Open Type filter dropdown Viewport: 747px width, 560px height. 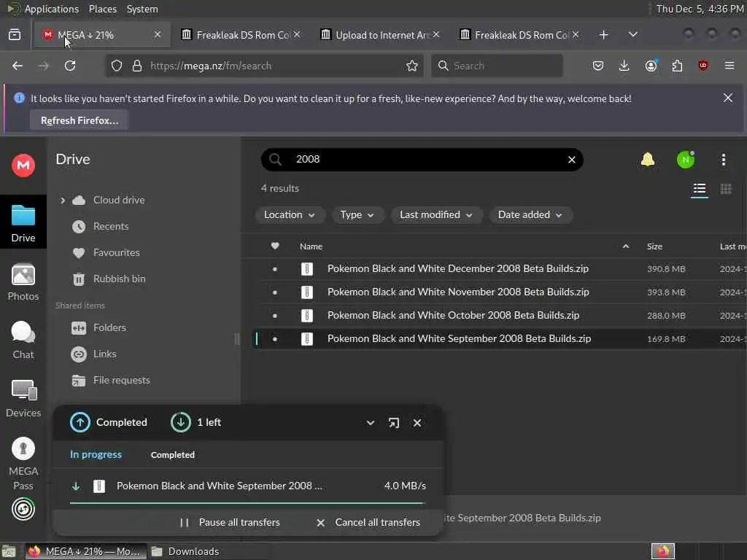[357, 215]
